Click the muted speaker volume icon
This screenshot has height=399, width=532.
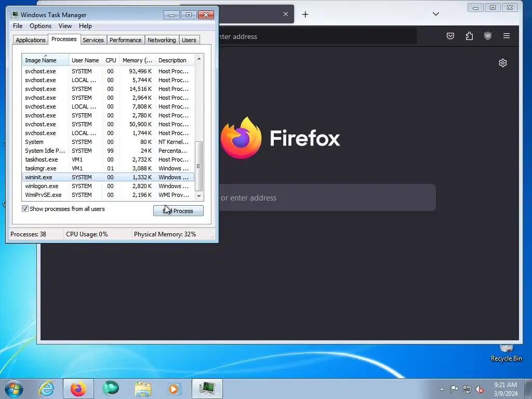click(480, 390)
